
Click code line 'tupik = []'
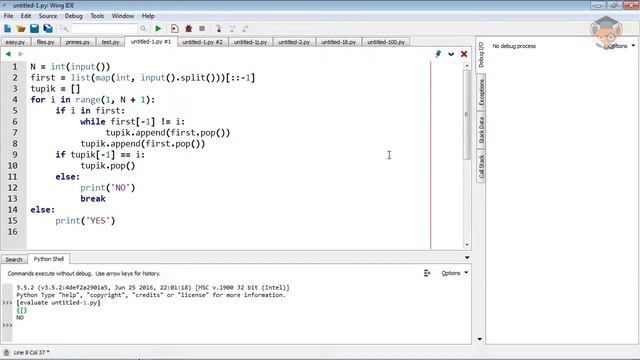[55, 89]
